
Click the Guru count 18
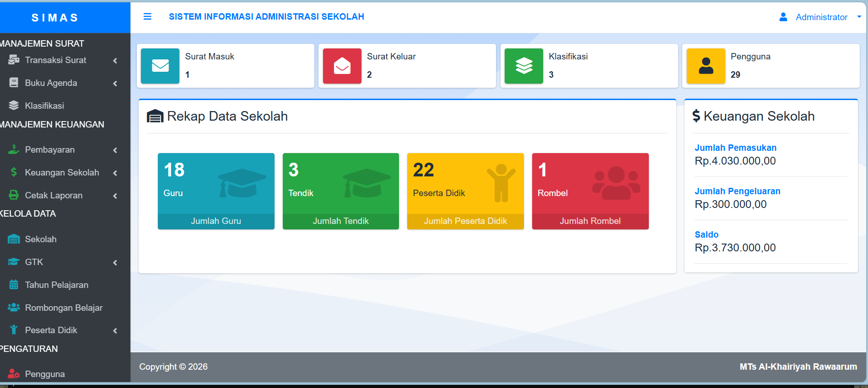pos(174,170)
